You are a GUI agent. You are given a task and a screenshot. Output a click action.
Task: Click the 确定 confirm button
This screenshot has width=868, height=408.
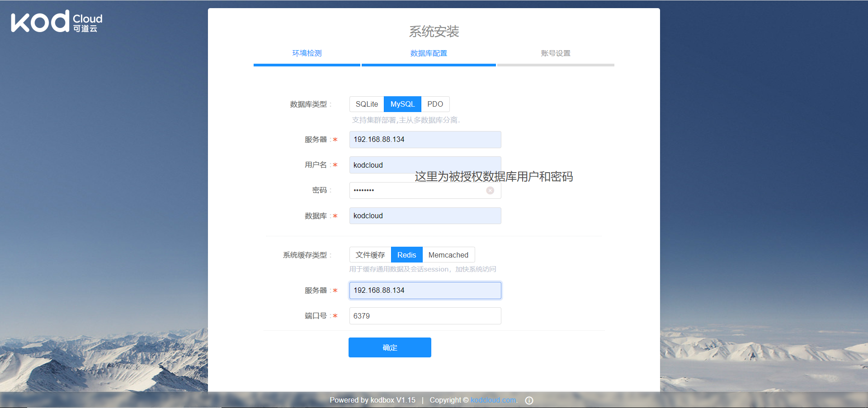click(390, 347)
